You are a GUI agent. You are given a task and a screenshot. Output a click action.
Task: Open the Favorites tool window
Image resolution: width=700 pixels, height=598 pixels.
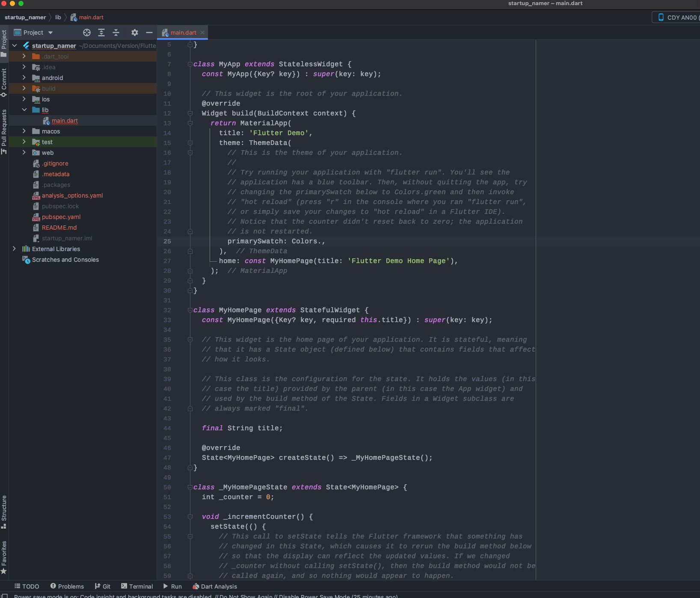[x=4, y=556]
